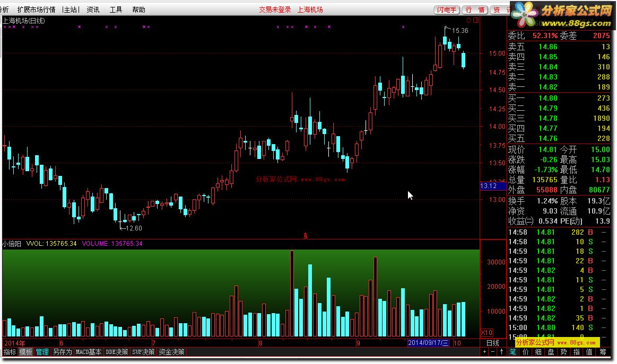This screenshot has height=364, width=617.
Task: Select the 指 tab in side panel
Action: tap(576, 352)
